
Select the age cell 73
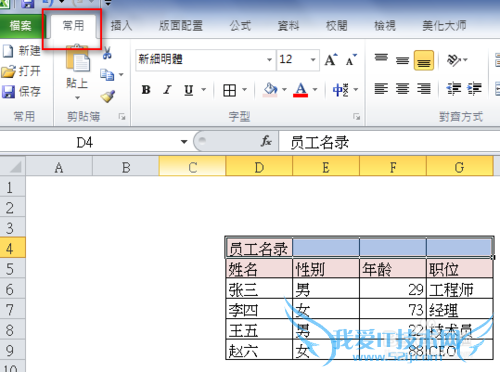(x=393, y=309)
